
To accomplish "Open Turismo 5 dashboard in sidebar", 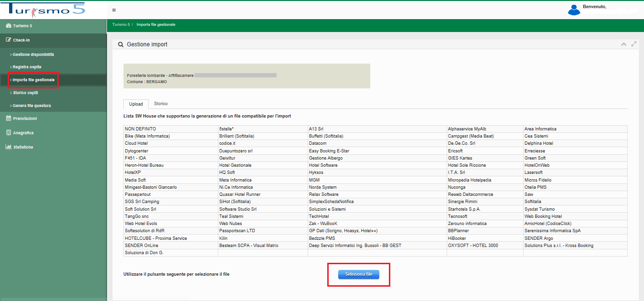I will [53, 26].
